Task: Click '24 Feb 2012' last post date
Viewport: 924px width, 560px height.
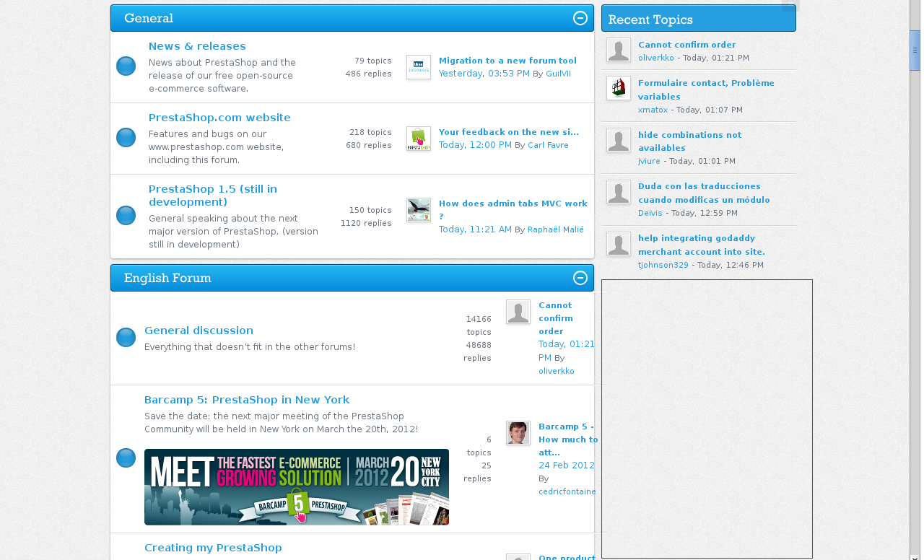Action: coord(567,465)
